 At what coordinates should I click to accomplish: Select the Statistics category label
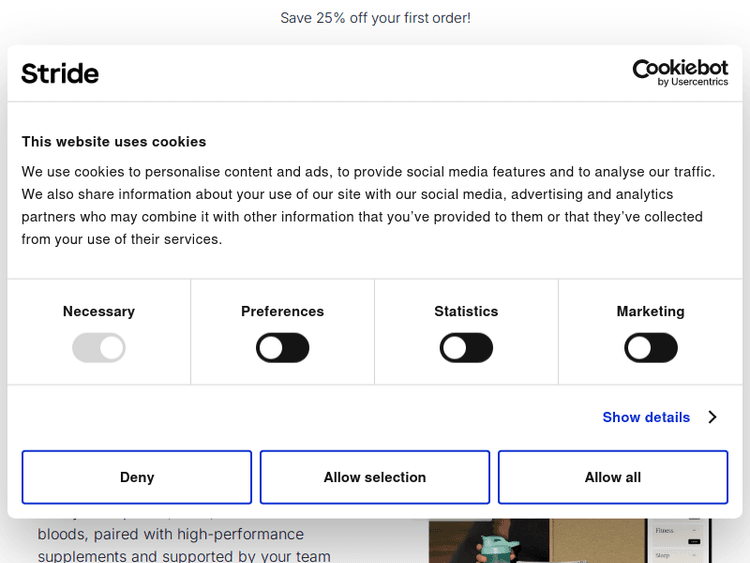(466, 311)
